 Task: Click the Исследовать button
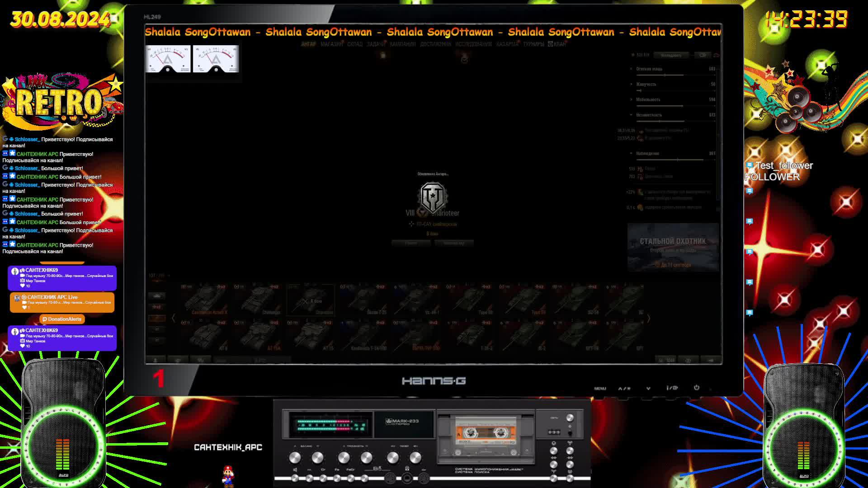pyautogui.click(x=671, y=55)
